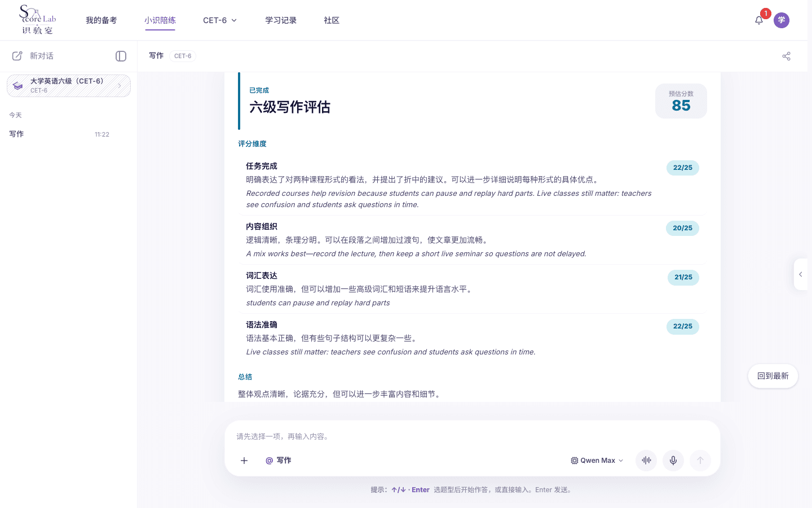Click the 内容组织 dimension title
812x508 pixels.
click(262, 226)
